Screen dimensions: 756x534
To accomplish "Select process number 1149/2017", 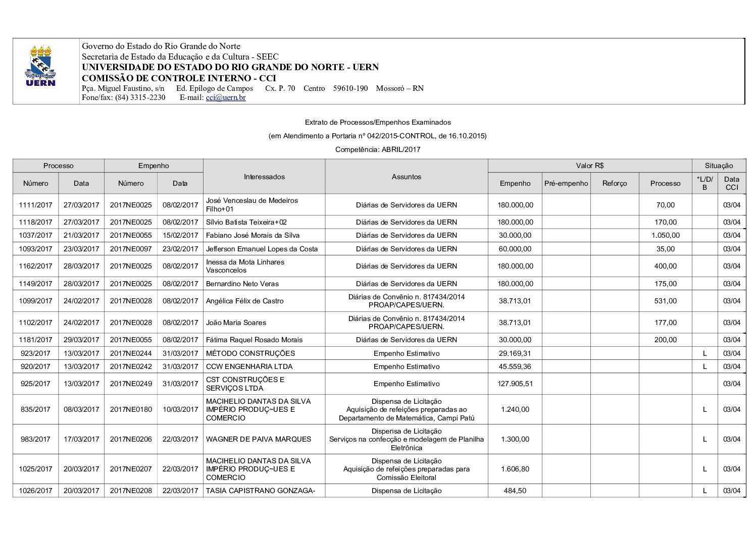I will pyautogui.click(x=35, y=284).
